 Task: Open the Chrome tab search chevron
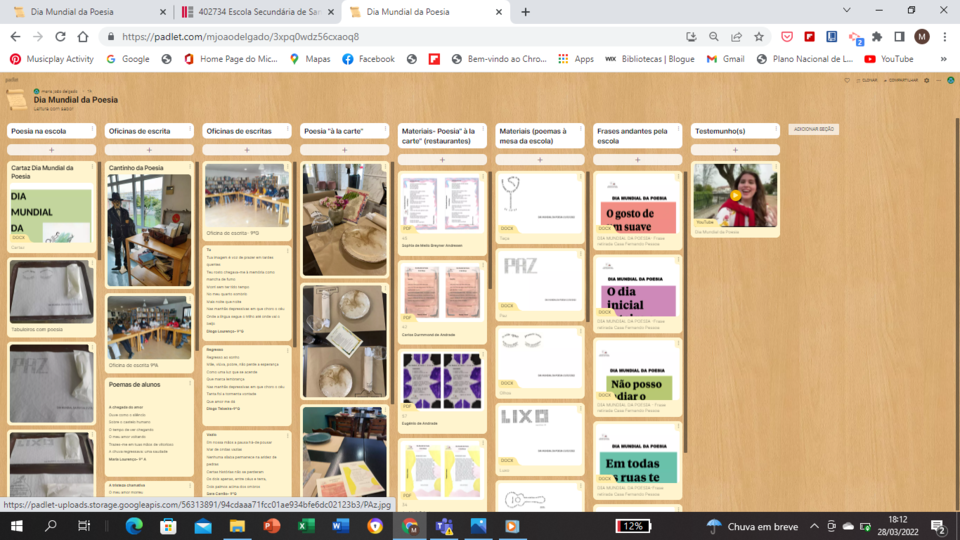(x=847, y=10)
